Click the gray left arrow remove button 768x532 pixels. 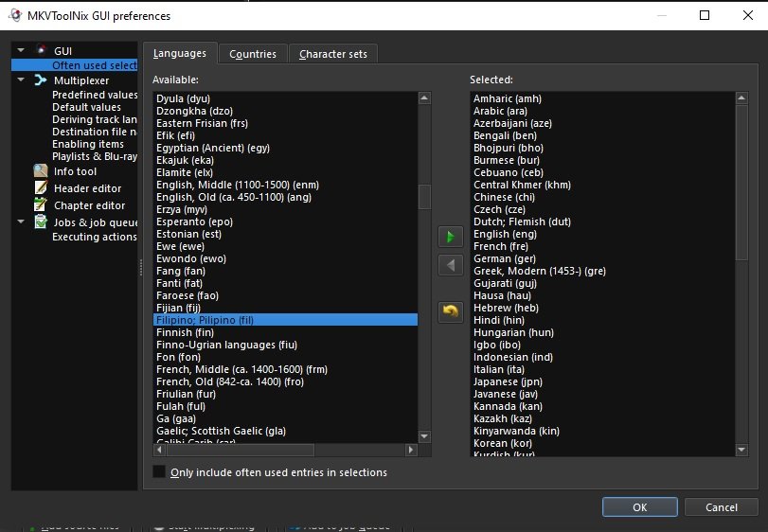[x=451, y=265]
